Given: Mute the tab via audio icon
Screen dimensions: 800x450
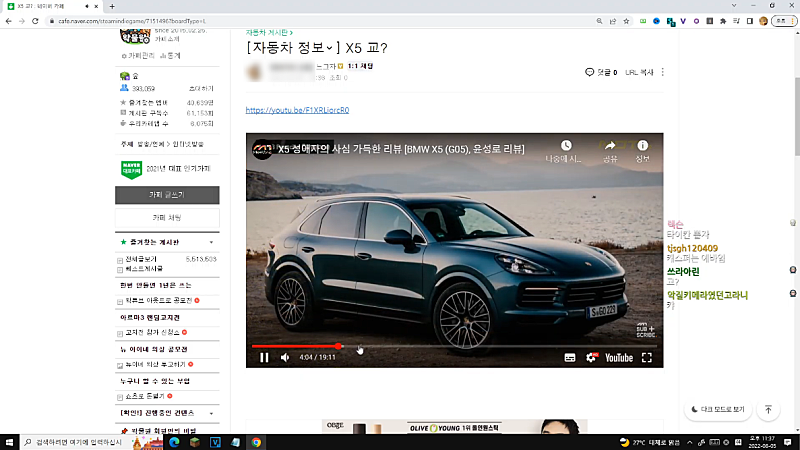Looking at the screenshot, I should [86, 6].
